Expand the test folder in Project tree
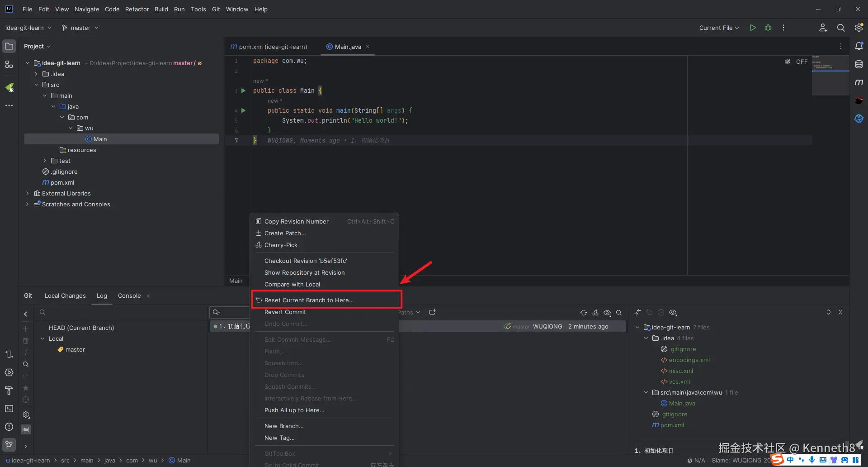The width and height of the screenshot is (868, 467). click(45, 161)
